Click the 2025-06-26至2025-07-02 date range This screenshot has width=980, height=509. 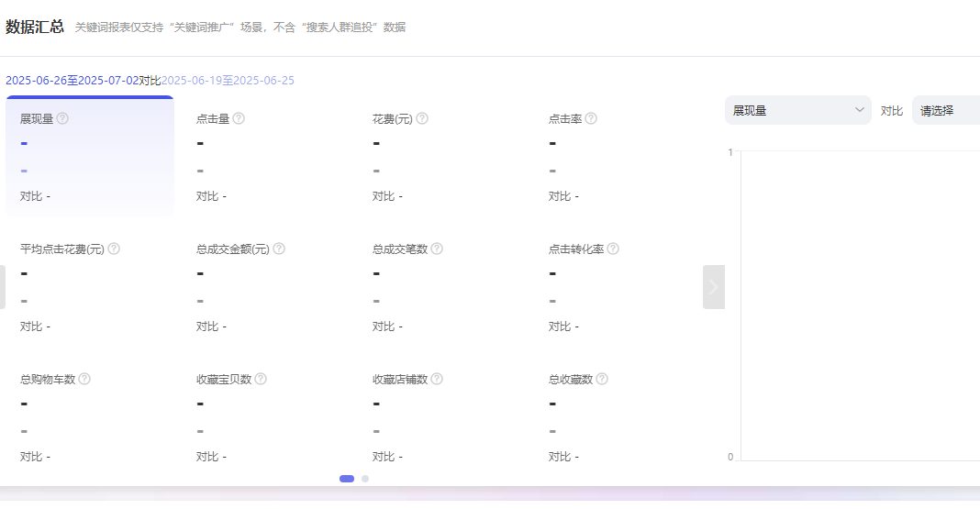[72, 81]
